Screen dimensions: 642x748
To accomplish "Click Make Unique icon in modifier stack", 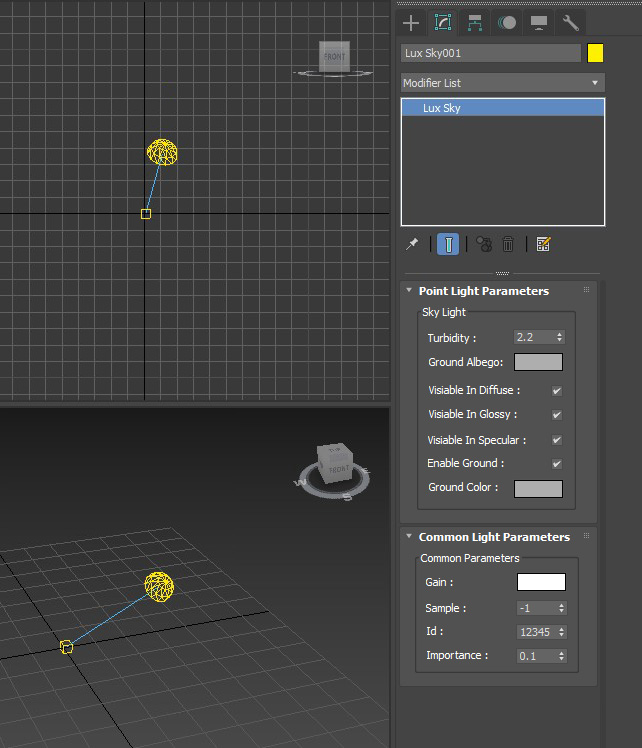I will coord(483,244).
